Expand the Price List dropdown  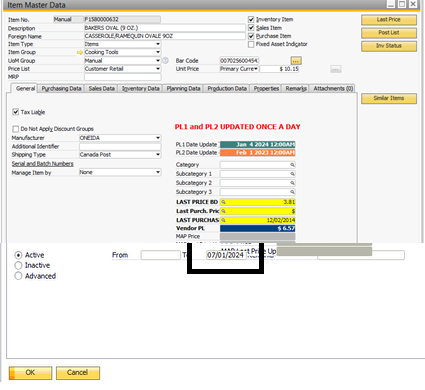(x=158, y=69)
